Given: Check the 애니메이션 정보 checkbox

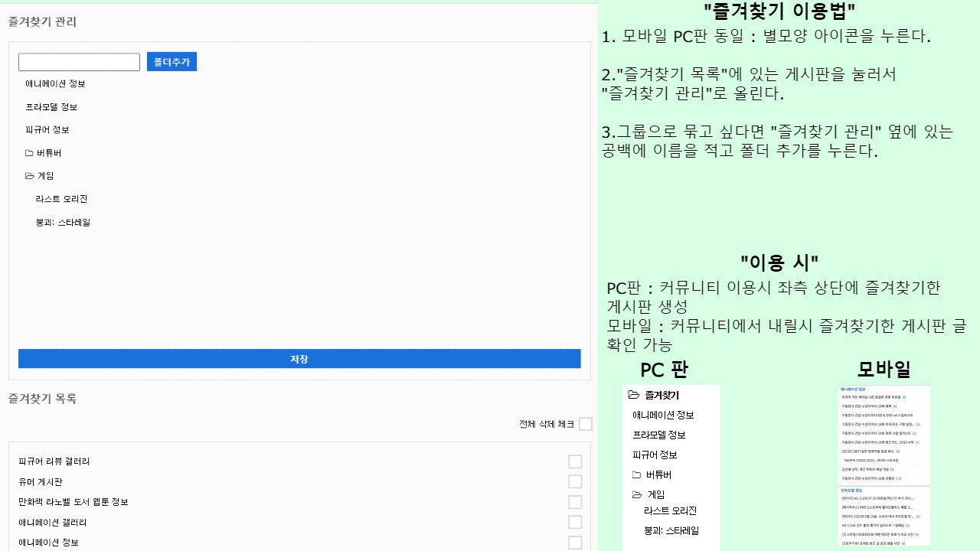Looking at the screenshot, I should pyautogui.click(x=575, y=542).
